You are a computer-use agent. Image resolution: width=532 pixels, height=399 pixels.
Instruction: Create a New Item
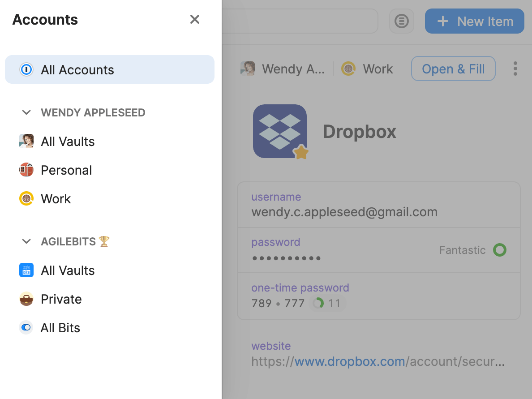coord(474,21)
